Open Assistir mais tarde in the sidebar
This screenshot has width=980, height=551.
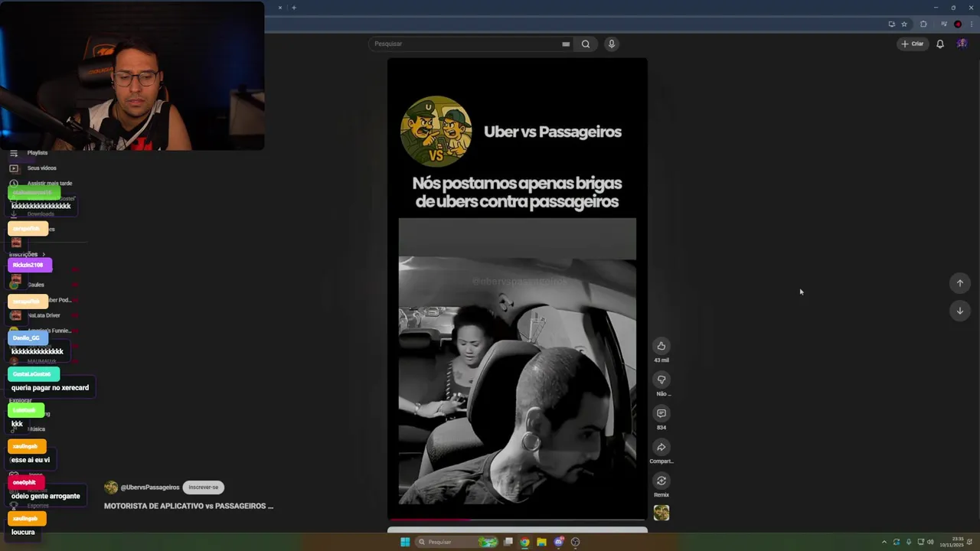49,184
